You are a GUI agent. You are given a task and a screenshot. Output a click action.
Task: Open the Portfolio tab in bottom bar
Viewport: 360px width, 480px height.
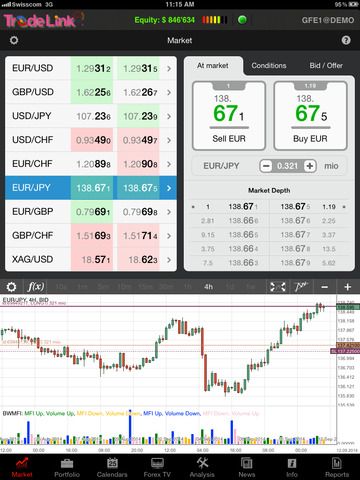(x=67, y=468)
